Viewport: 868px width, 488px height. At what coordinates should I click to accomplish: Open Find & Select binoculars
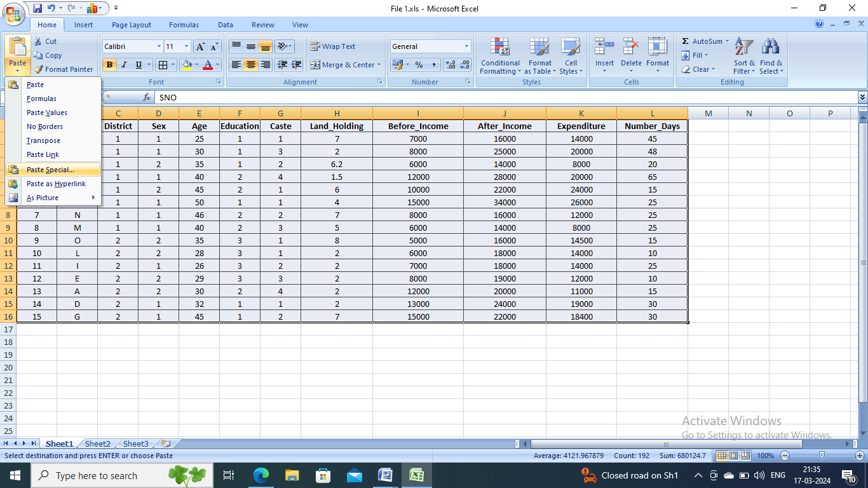point(771,57)
